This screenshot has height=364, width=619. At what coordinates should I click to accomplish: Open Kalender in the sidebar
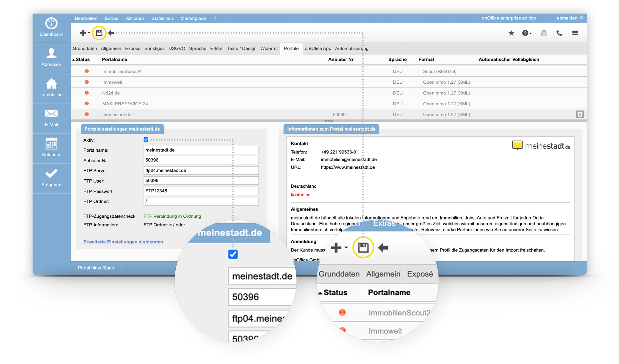pyautogui.click(x=51, y=148)
